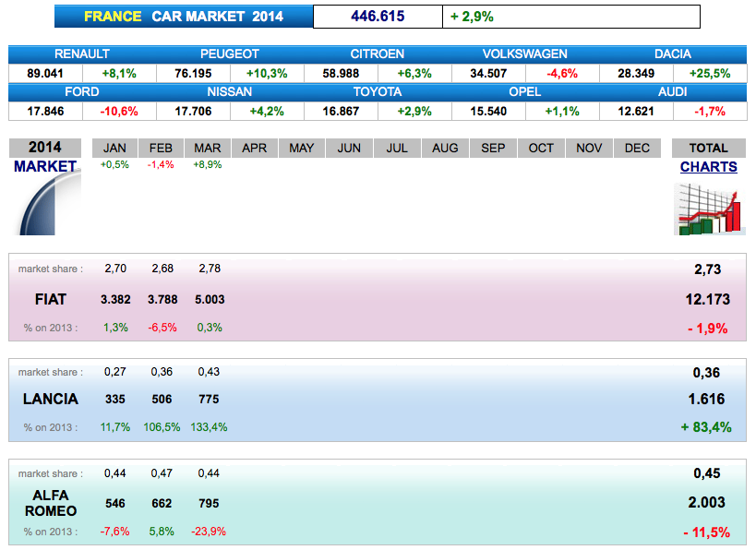Image resolution: width=756 pixels, height=550 pixels.
Task: Click the ALFA ROMEO brand name
Action: coord(50,503)
